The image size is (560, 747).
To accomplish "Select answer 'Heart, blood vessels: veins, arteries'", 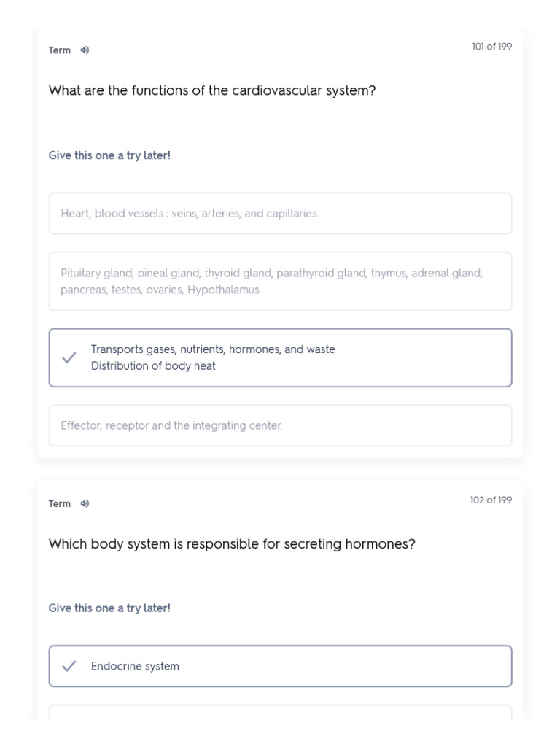I will coord(280,214).
